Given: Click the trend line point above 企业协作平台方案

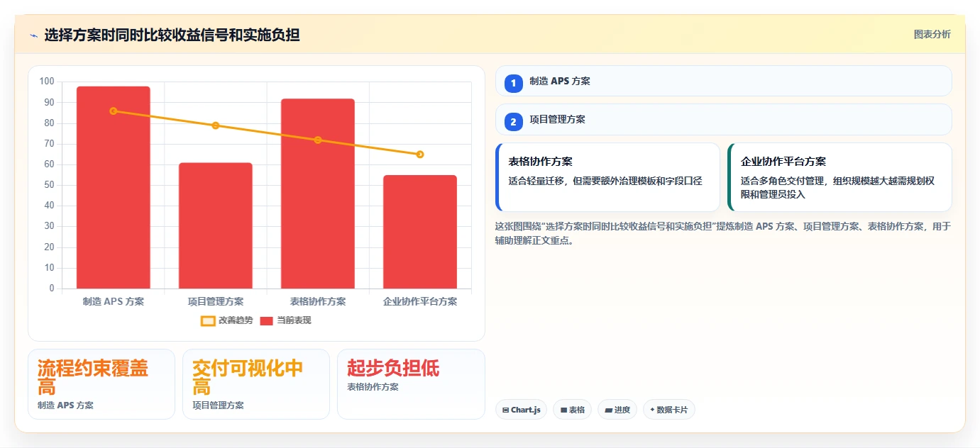Looking at the screenshot, I should click(420, 154).
